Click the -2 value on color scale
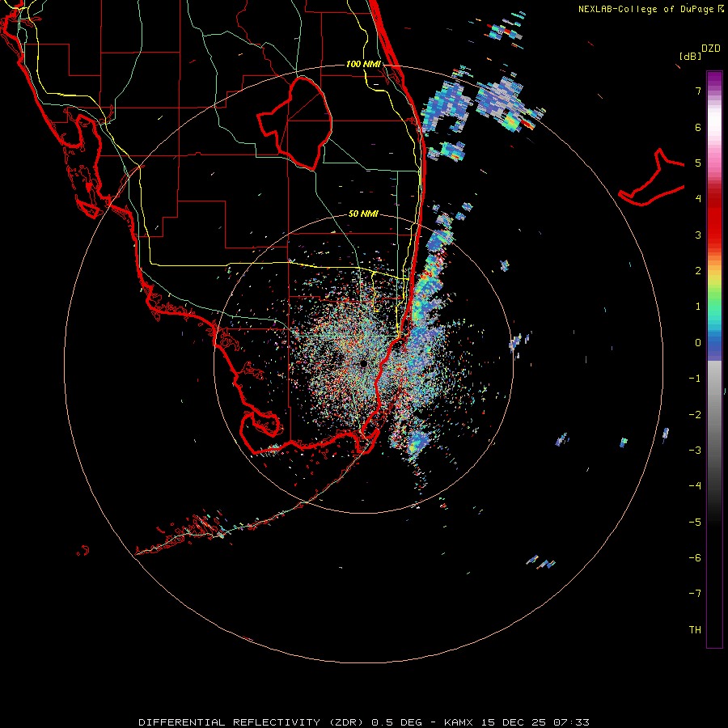Image resolution: width=728 pixels, height=728 pixels. (695, 414)
